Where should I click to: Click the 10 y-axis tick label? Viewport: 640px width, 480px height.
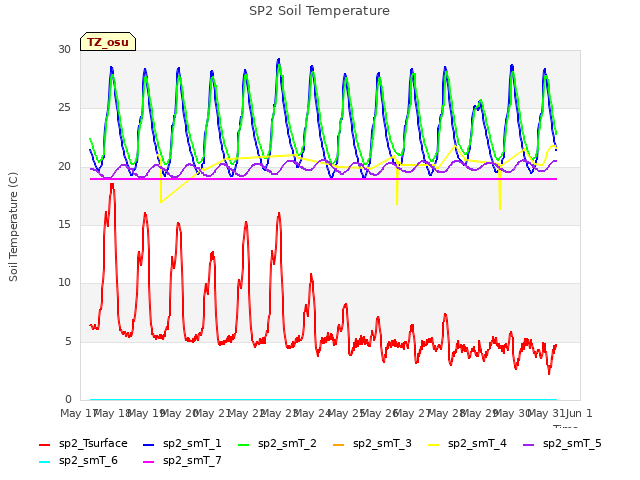pos(64,282)
